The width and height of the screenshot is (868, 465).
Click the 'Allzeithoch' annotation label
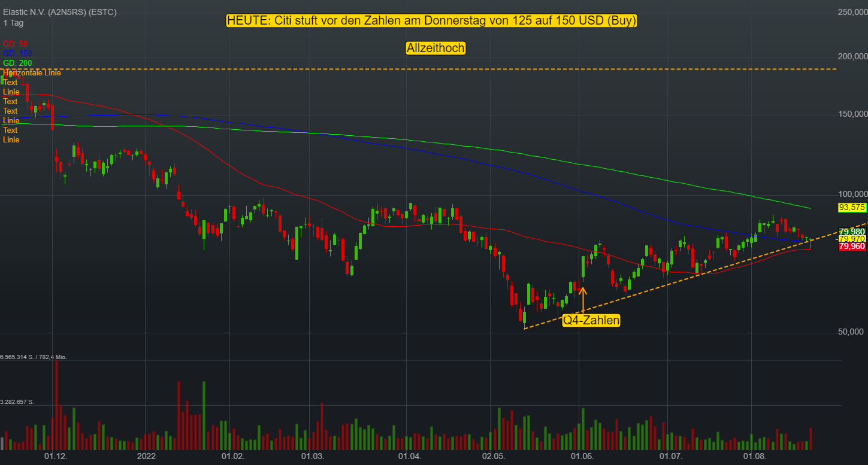point(435,48)
